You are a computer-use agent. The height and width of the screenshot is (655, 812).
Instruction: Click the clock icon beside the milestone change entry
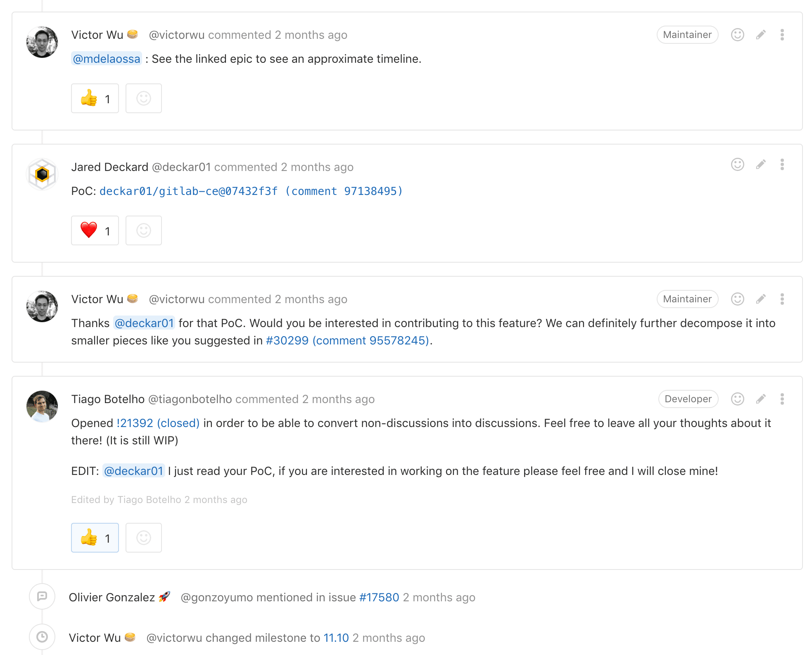pos(42,637)
